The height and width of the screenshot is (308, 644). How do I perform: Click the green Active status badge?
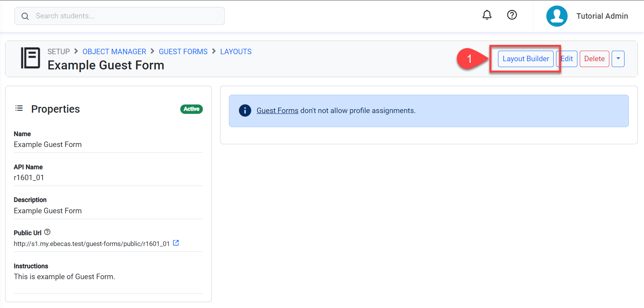tap(191, 109)
